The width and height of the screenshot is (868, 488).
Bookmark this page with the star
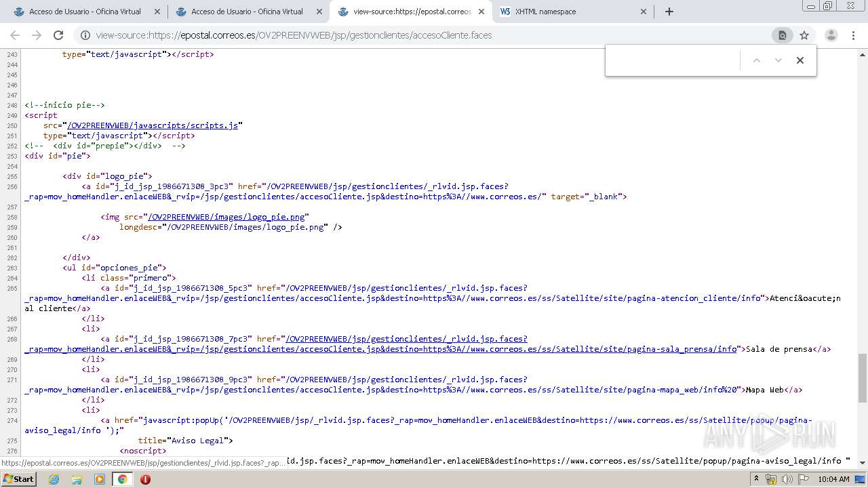tap(804, 35)
